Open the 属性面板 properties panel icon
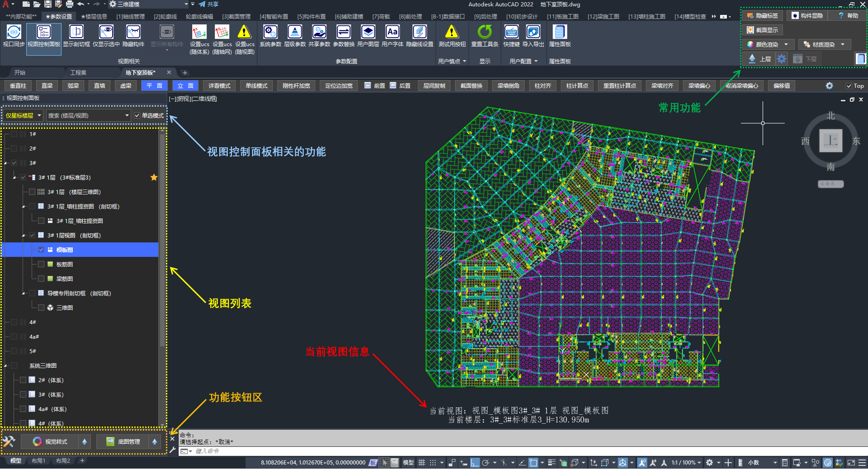868x469 pixels. [559, 33]
